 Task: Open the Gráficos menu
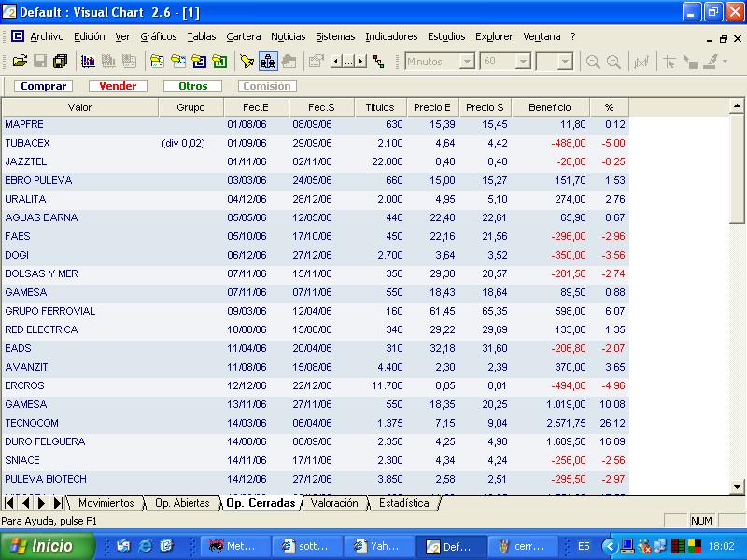coord(158,36)
